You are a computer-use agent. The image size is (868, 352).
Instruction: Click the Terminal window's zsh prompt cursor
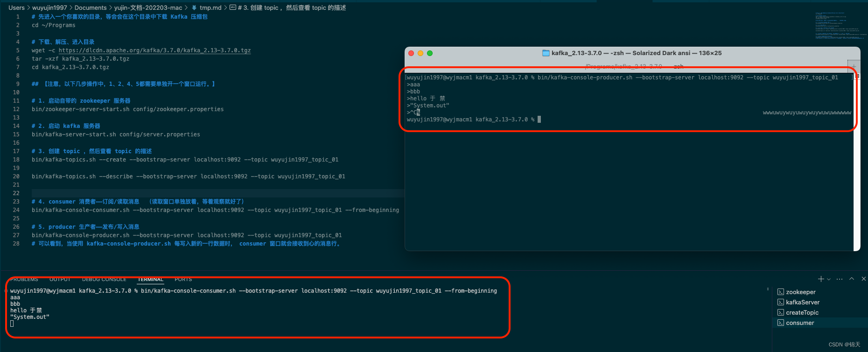pyautogui.click(x=539, y=120)
